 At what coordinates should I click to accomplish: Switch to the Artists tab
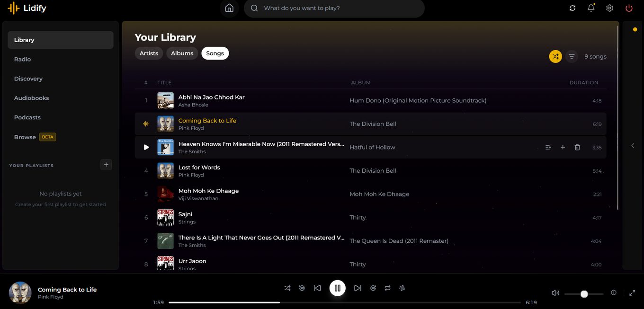click(149, 53)
